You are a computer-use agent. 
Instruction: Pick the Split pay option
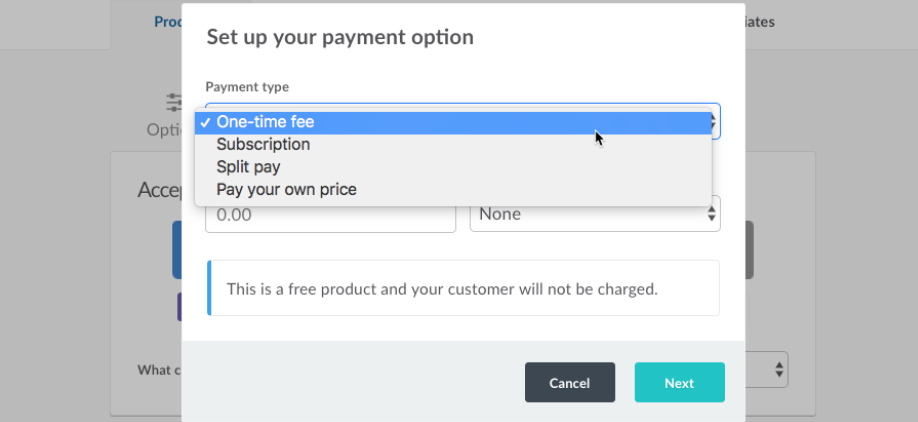click(248, 167)
